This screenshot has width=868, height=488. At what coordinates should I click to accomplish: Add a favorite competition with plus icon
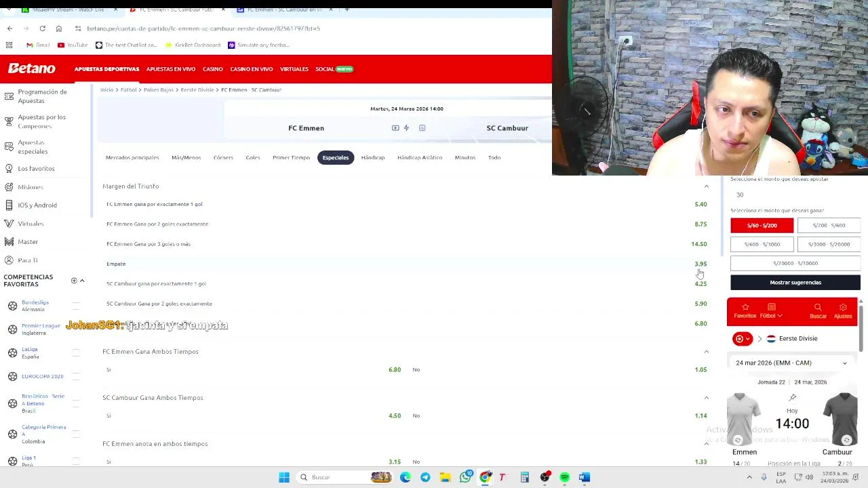coord(74,280)
